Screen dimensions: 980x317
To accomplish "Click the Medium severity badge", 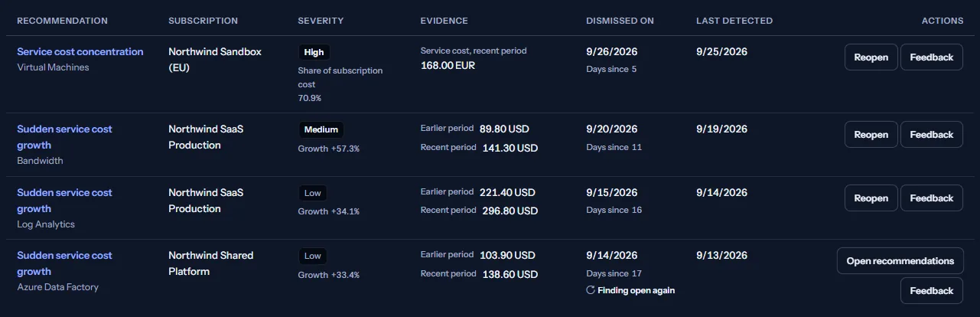I will pos(321,130).
